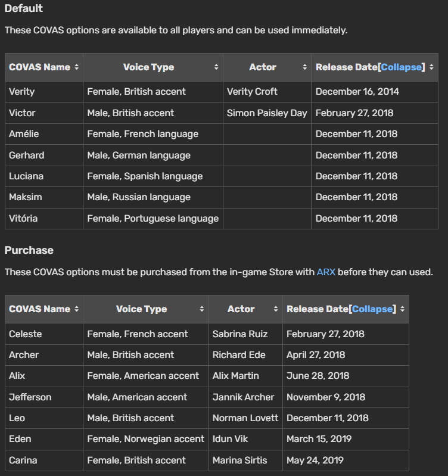Collapse the Purchase table Release Date column
Viewport: 448px width, 476px height.
[372, 309]
